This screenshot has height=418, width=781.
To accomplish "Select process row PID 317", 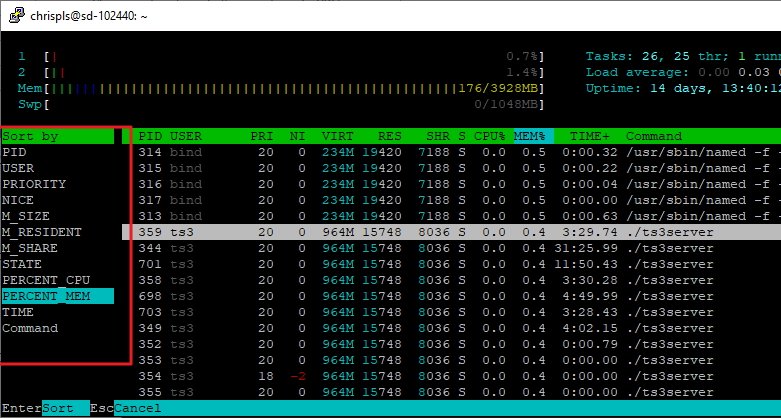I will coord(451,200).
